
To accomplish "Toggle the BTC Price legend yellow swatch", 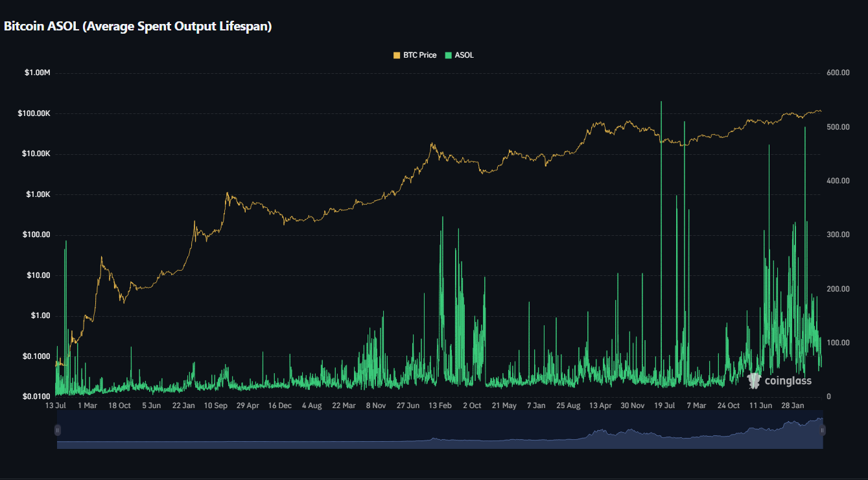I will (x=397, y=56).
